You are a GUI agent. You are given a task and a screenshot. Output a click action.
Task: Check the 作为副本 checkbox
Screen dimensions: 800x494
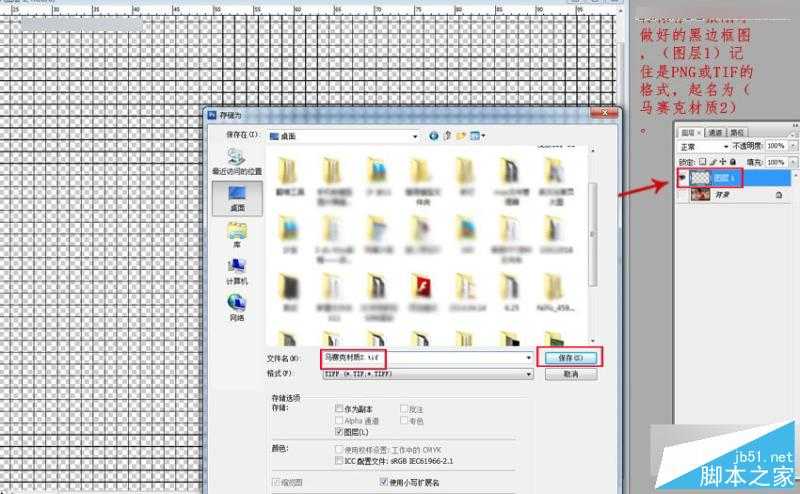pyautogui.click(x=339, y=408)
